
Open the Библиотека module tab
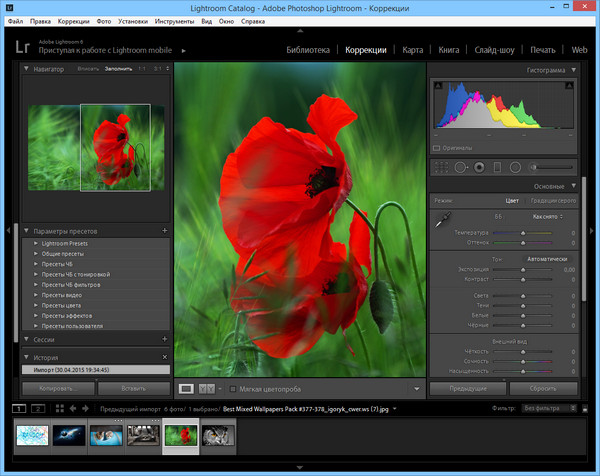click(x=310, y=49)
